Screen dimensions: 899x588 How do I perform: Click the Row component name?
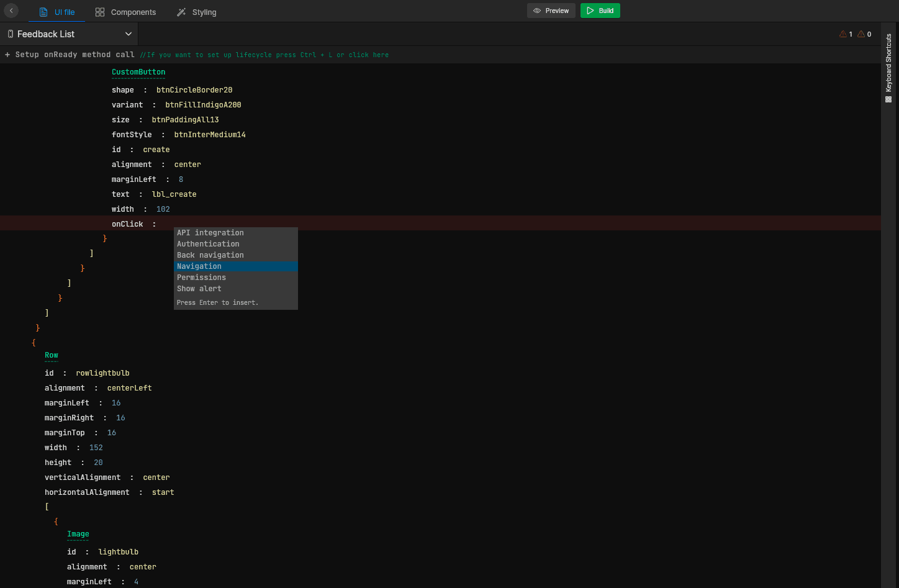52,355
